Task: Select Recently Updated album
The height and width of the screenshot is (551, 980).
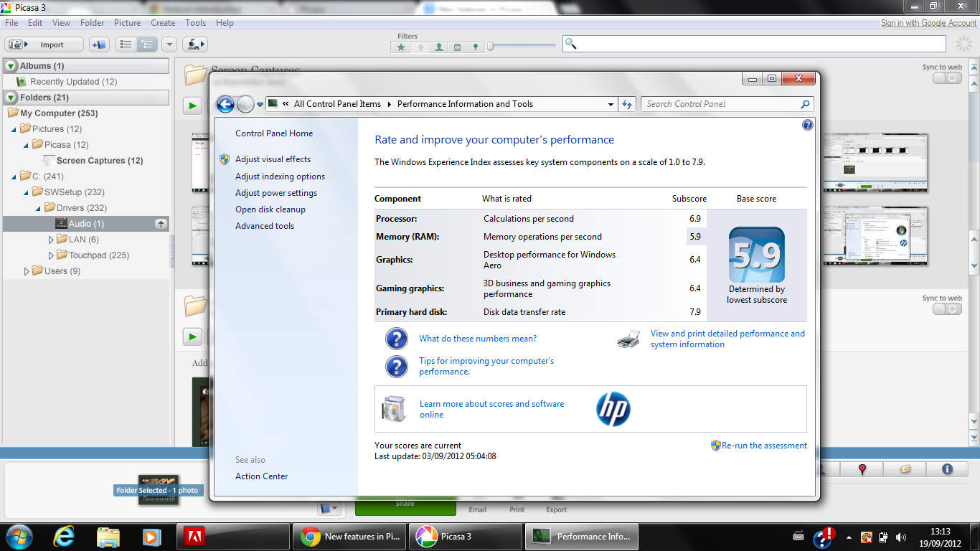Action: tap(73, 82)
